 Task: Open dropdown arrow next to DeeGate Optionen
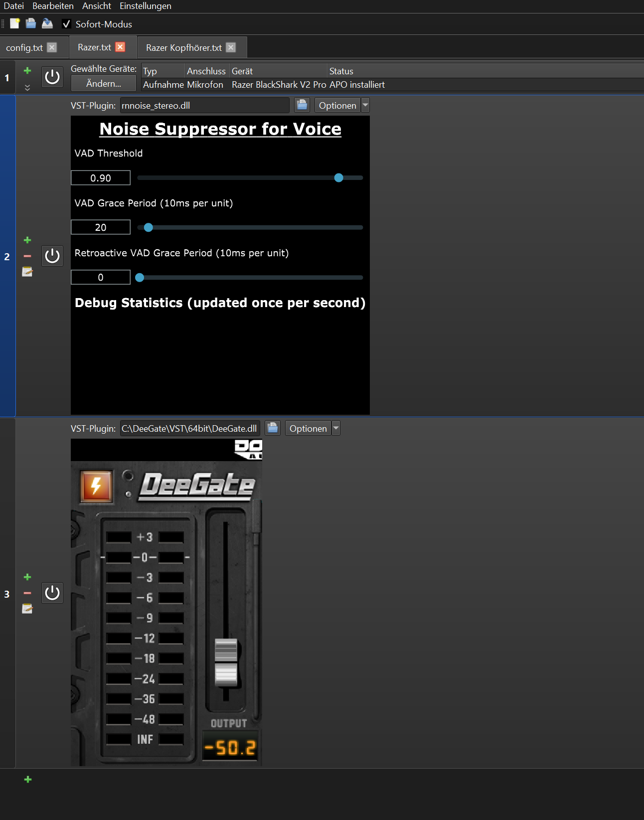[x=336, y=428]
